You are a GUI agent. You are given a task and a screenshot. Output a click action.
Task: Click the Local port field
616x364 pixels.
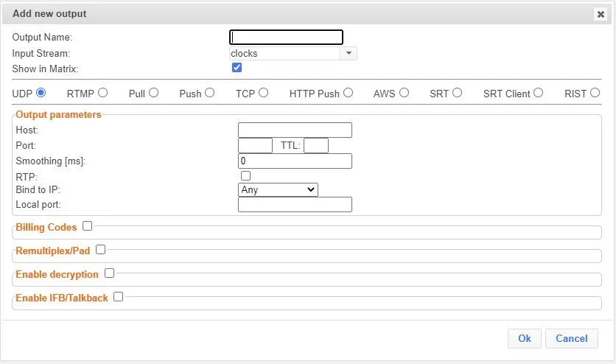[x=295, y=205]
